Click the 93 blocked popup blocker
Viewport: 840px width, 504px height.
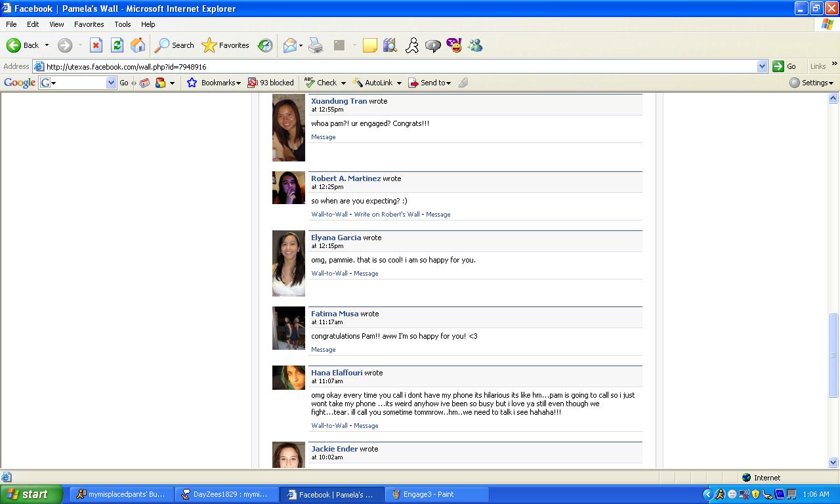(270, 83)
